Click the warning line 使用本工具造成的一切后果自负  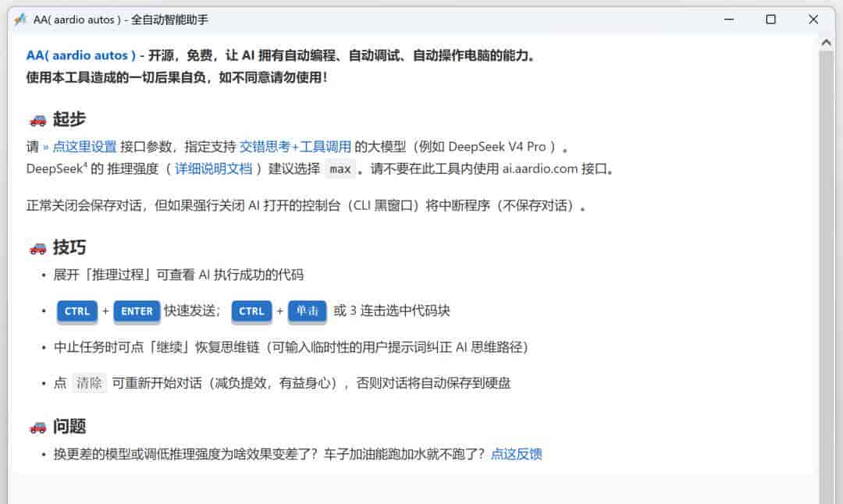176,77
